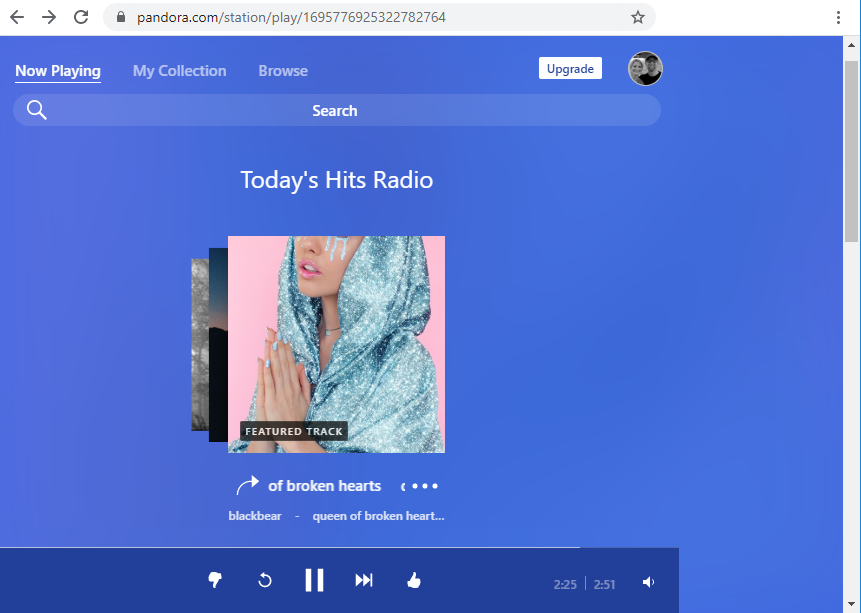
Task: Skip to the next track
Action: (x=364, y=581)
